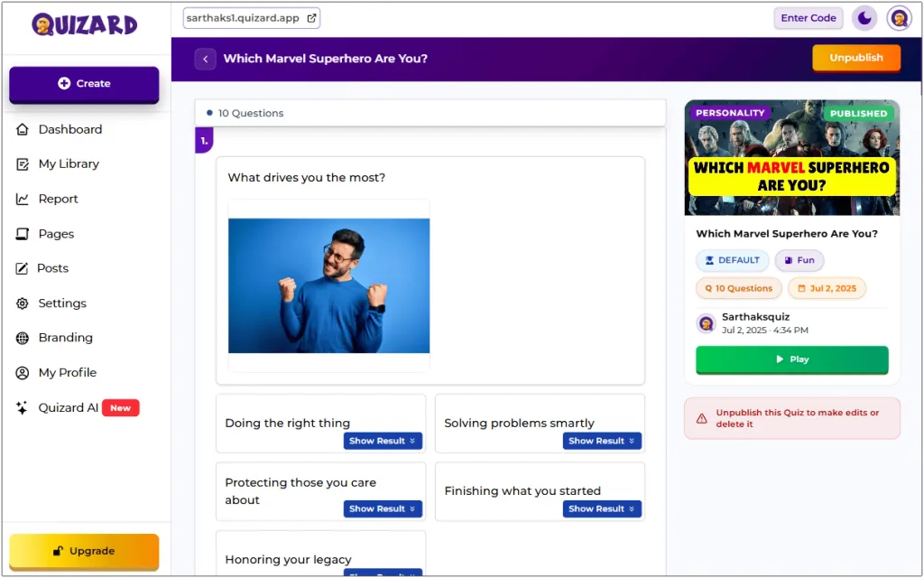Open Settings in the sidebar

tap(51, 303)
